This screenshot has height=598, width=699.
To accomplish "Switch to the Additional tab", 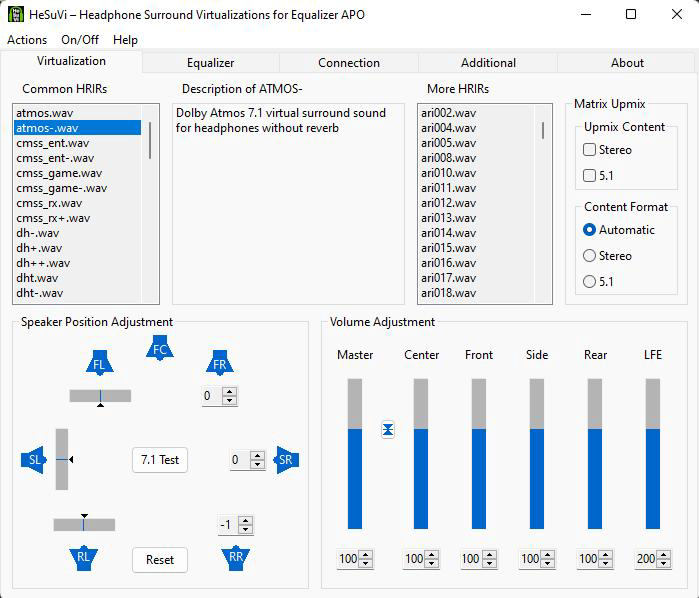I will (x=488, y=63).
